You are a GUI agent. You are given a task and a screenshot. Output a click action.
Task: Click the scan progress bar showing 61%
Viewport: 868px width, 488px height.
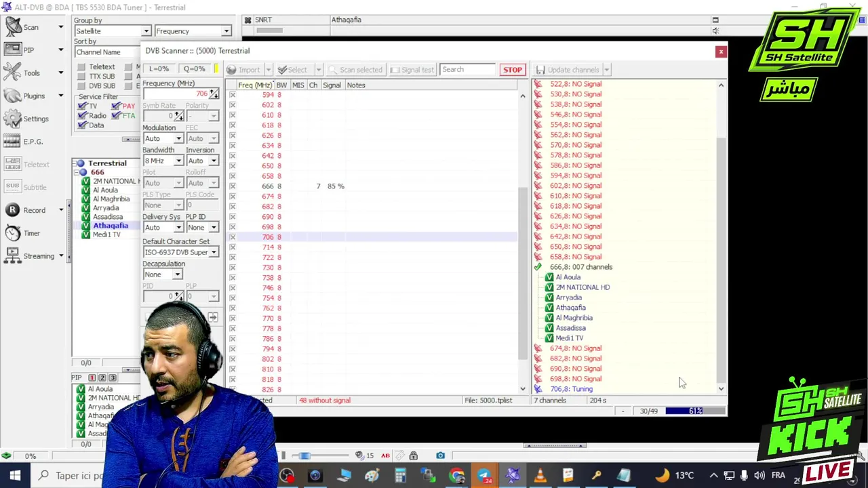tap(695, 411)
